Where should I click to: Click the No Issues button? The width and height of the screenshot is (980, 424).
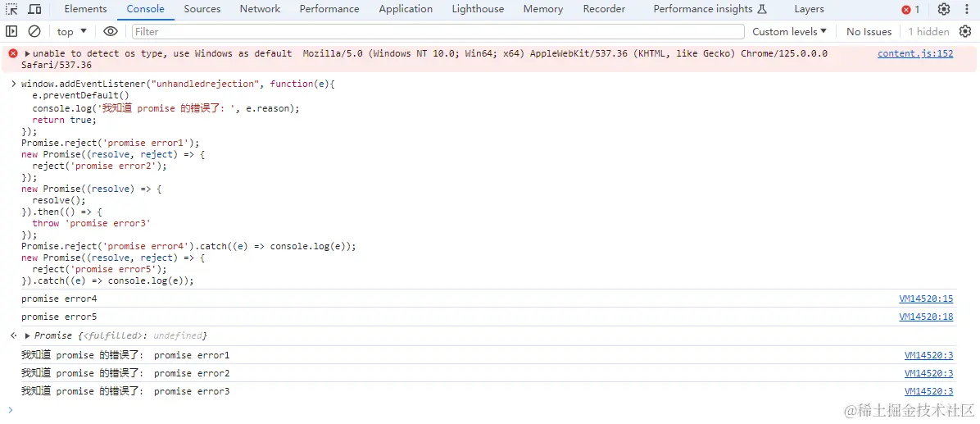click(869, 31)
